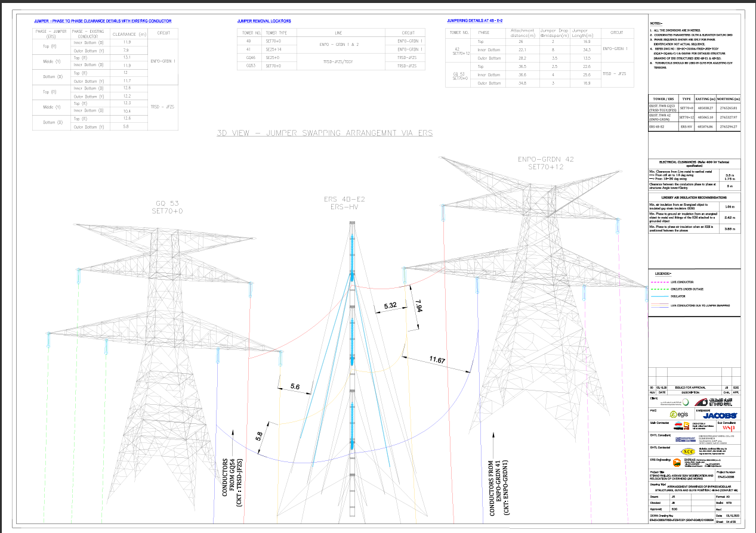756x533 pixels.
Task: Select jumper length '25.6' in jumpering details
Action: click(x=586, y=75)
